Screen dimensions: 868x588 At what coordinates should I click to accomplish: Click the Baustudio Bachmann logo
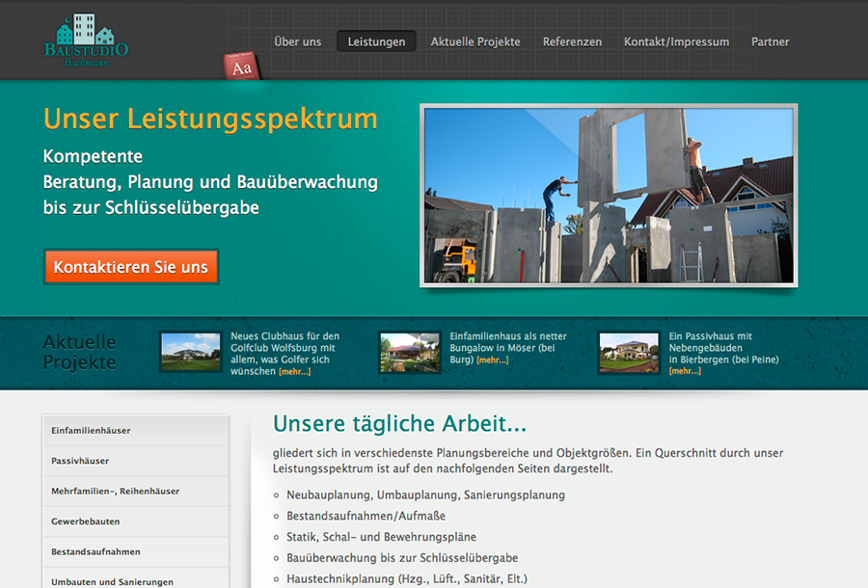click(x=86, y=40)
